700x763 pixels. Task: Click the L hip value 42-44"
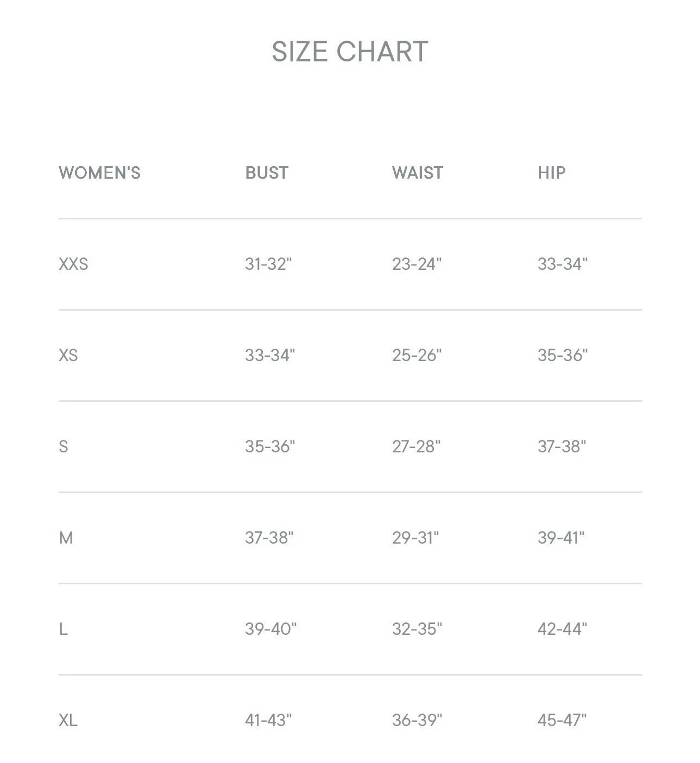click(x=563, y=629)
